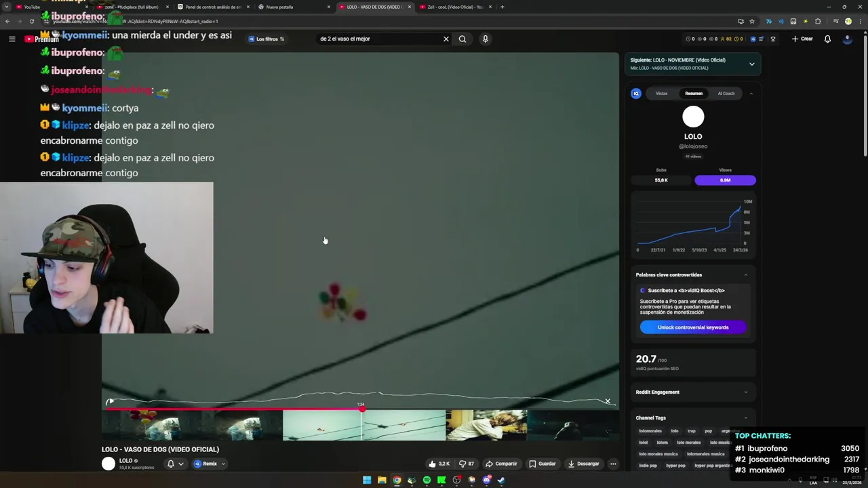Go back in browser history
The height and width of the screenshot is (488, 868).
click(x=7, y=21)
